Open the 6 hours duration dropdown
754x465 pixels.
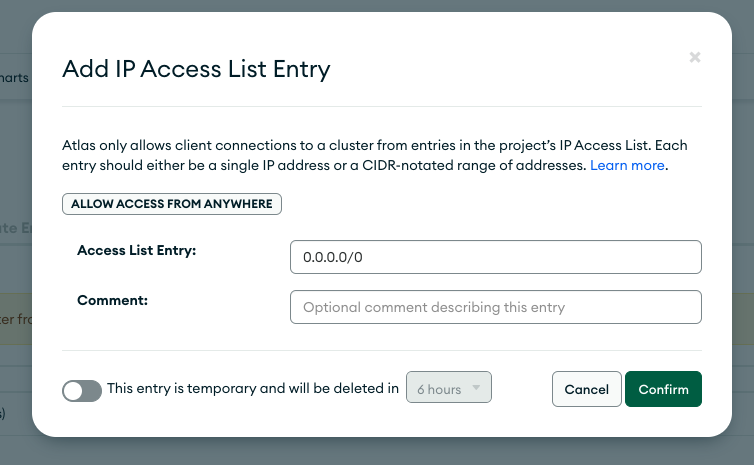click(448, 389)
